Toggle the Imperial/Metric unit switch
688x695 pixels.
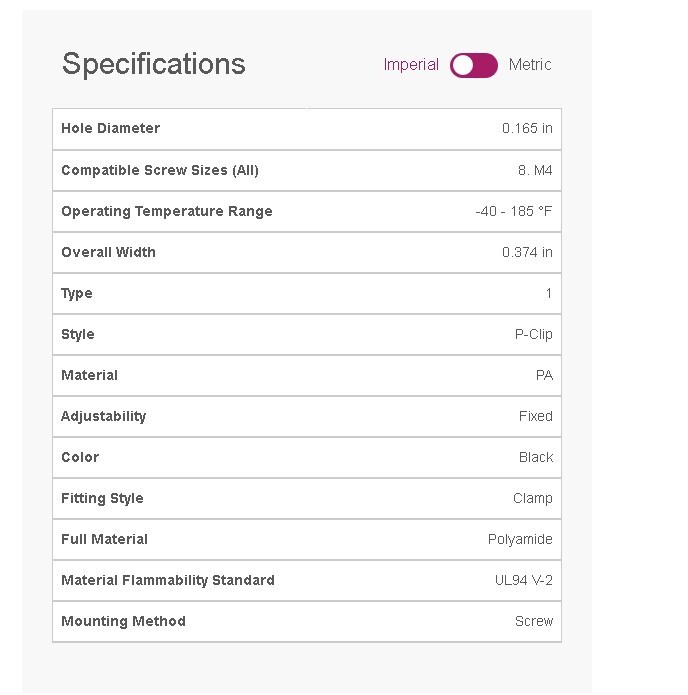[x=473, y=65]
